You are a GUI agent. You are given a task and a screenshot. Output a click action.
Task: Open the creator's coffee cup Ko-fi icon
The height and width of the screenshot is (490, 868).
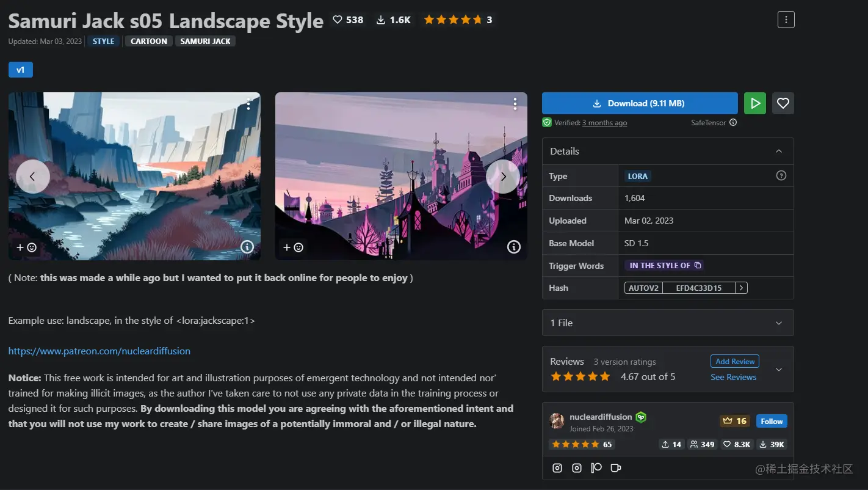616,468
